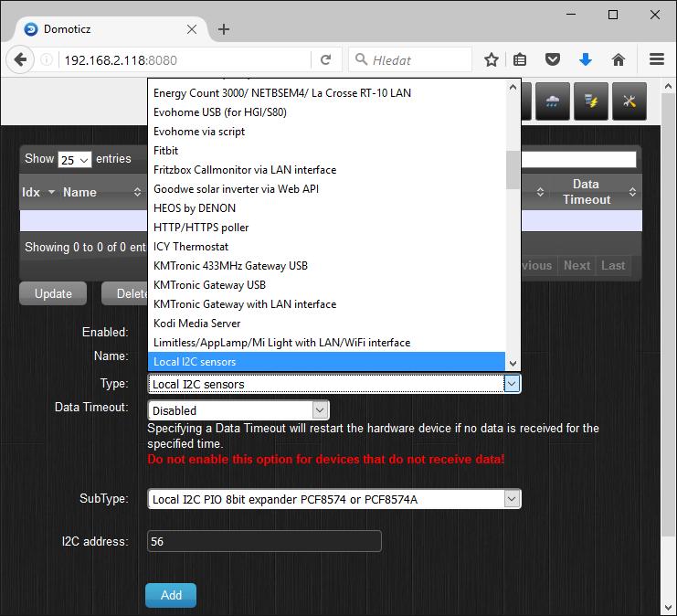The width and height of the screenshot is (677, 616).
Task: Open Domoticz weather cloud icon
Action: pyautogui.click(x=553, y=101)
